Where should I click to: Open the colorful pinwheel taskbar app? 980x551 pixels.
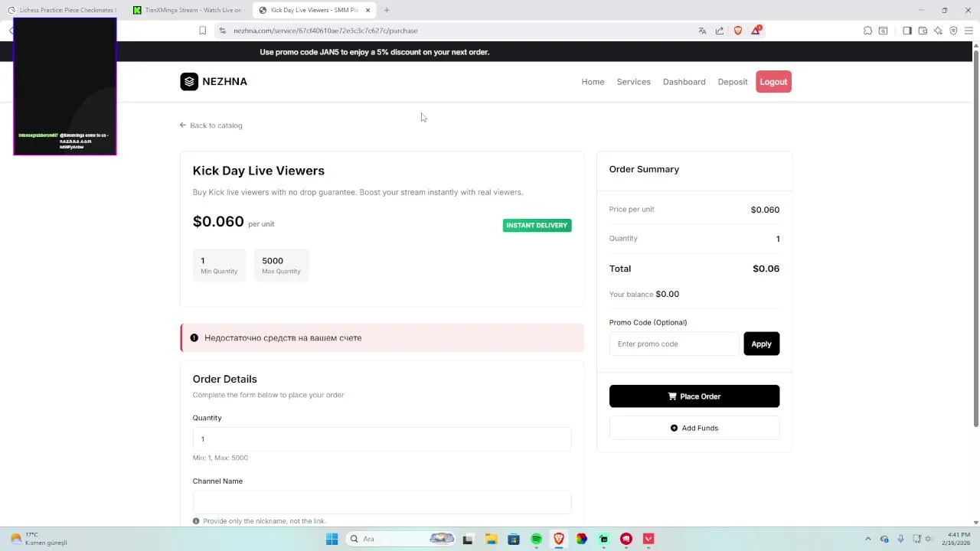point(581,539)
